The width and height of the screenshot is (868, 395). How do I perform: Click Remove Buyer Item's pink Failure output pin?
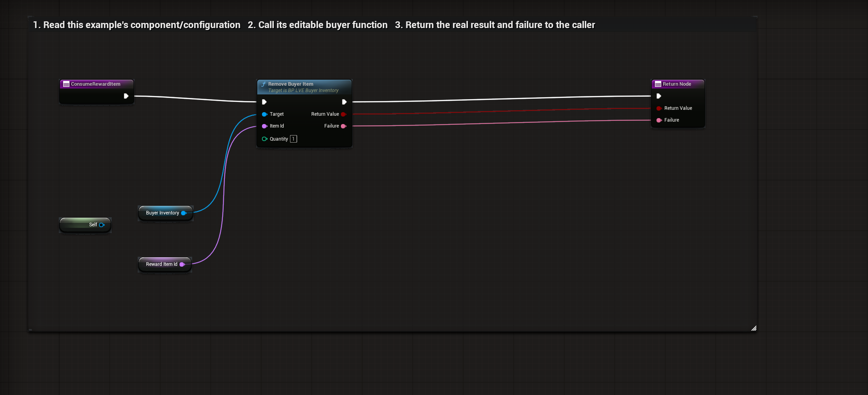[x=344, y=126]
